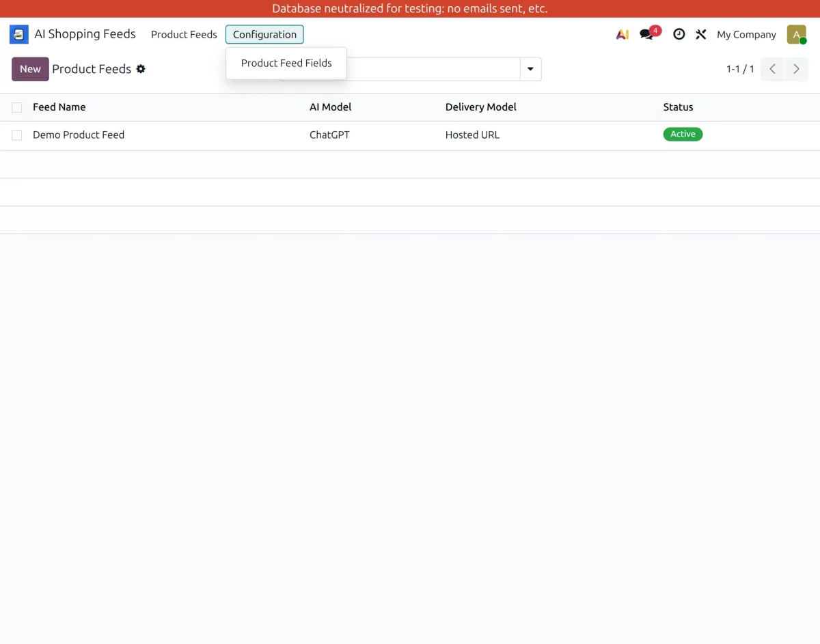Expand the search filter dropdown arrow
This screenshot has height=644, width=820.
530,68
